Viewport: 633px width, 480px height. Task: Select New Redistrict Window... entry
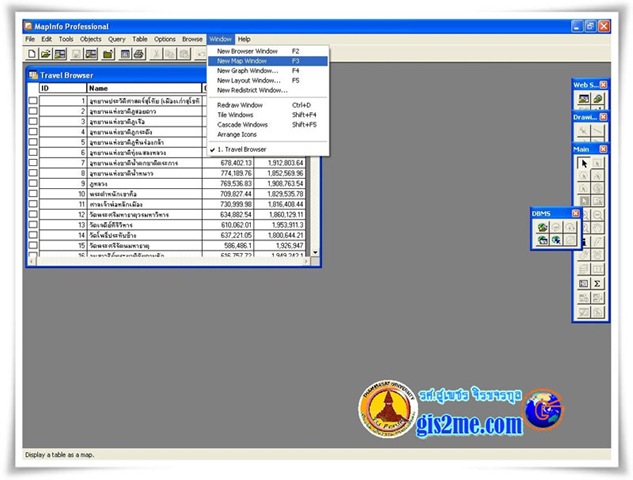(268, 90)
